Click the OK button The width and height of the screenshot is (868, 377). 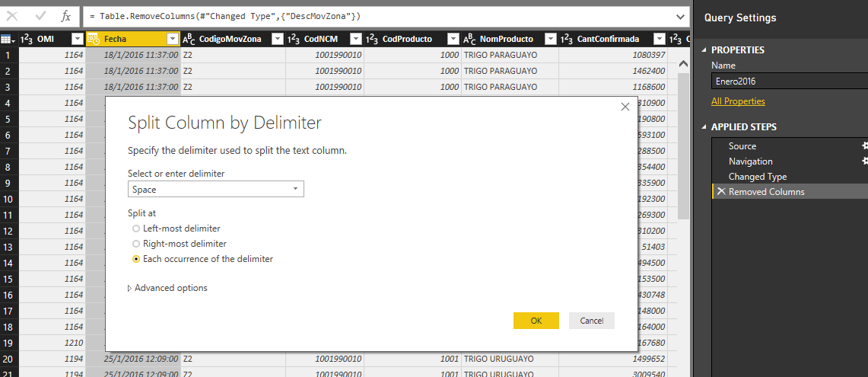click(536, 321)
